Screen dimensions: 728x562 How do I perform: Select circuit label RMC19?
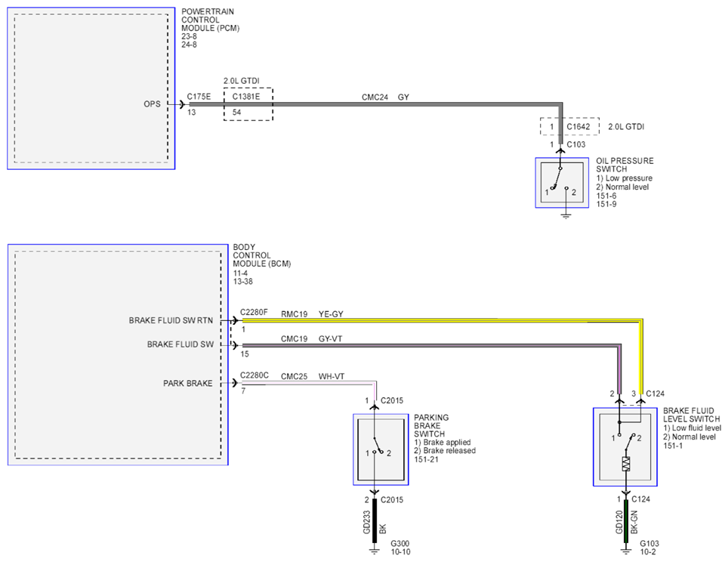pyautogui.click(x=294, y=314)
